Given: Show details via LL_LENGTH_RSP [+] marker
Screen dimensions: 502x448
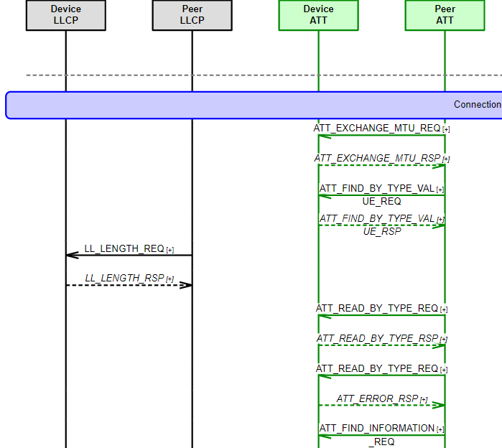Looking at the screenshot, I should click(x=170, y=279).
